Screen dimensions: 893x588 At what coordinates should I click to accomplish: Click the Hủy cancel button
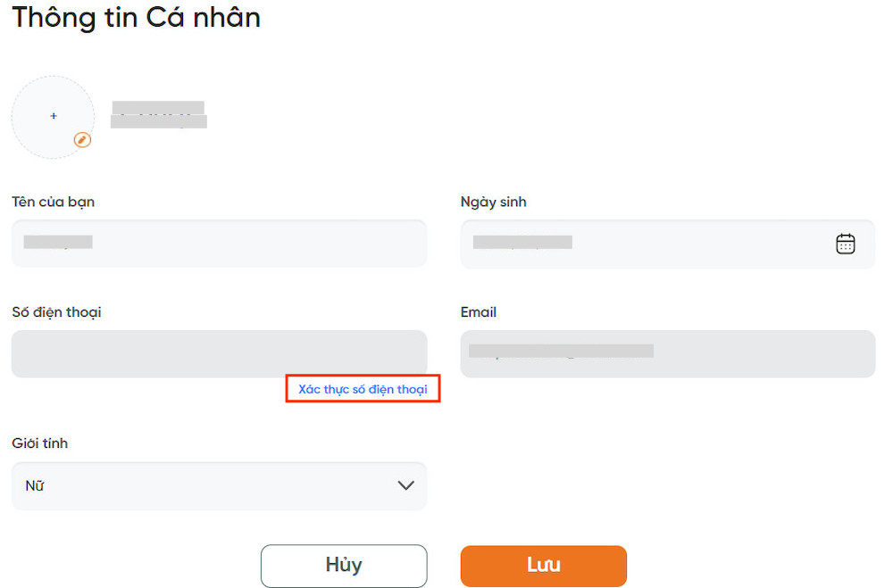(344, 565)
